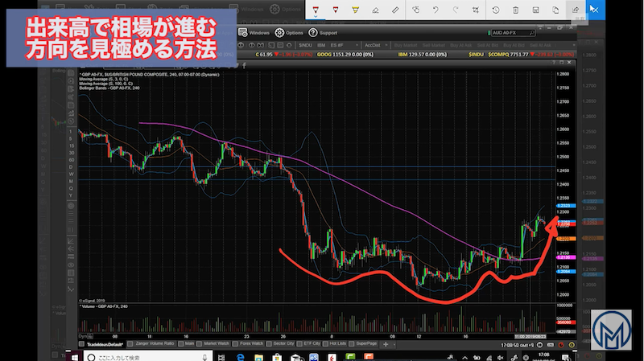Open the Options gear menu

tap(291, 33)
